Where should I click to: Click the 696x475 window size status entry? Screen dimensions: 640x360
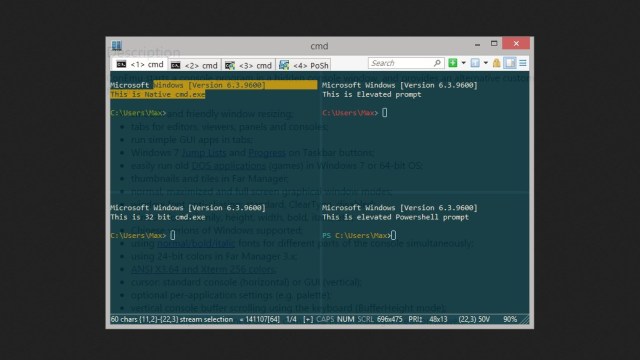389,319
